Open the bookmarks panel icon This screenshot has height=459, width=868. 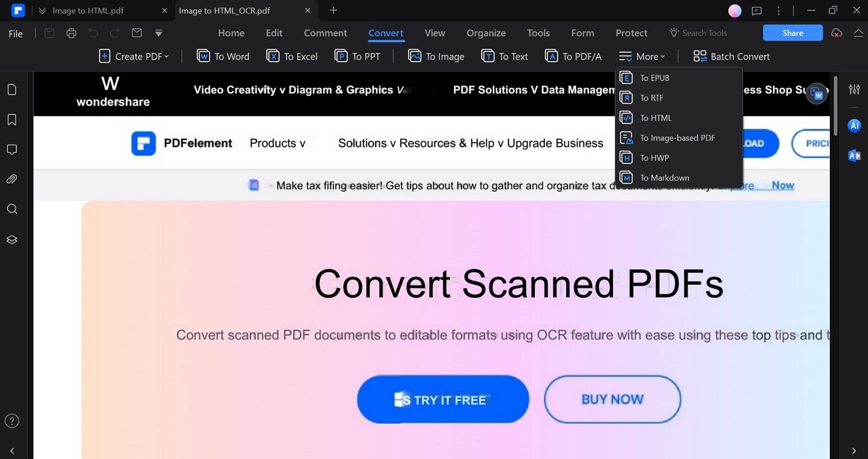(x=12, y=119)
